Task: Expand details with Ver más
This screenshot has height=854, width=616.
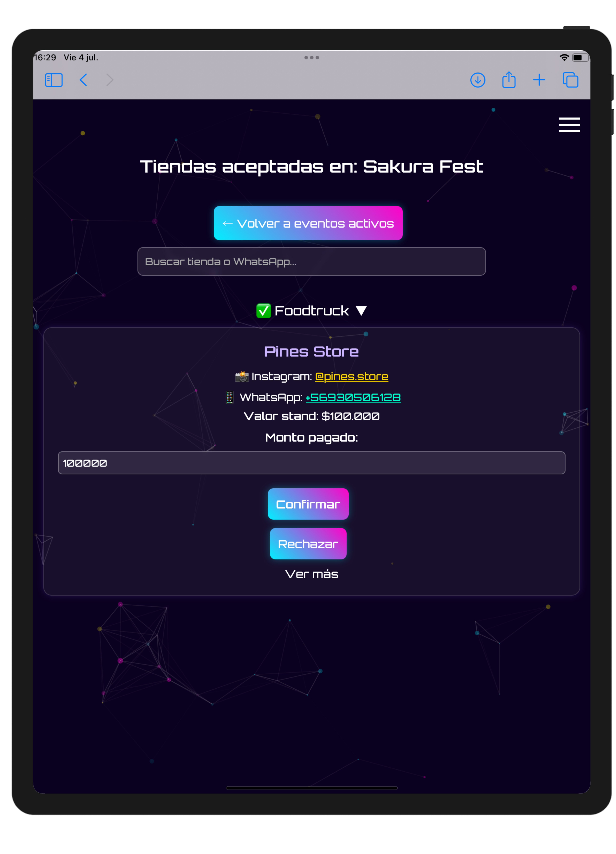Action: coord(311,574)
